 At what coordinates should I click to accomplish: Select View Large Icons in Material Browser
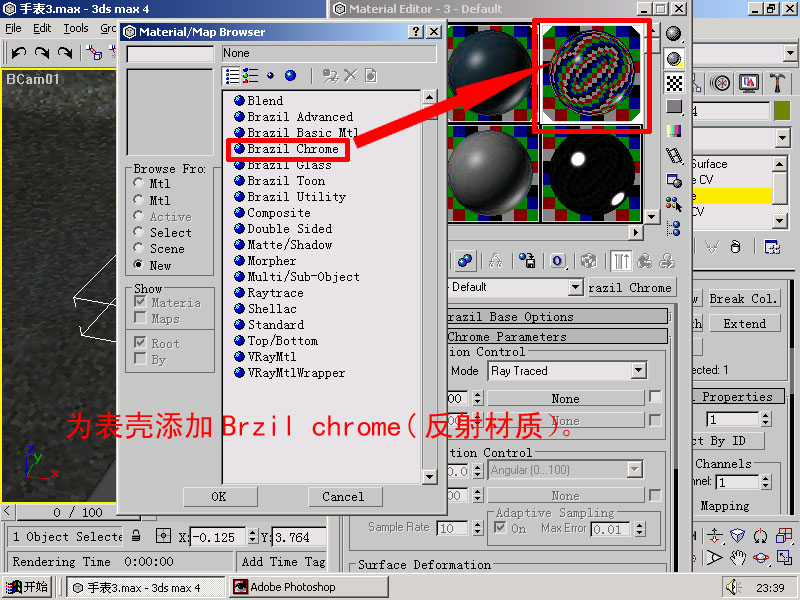pos(290,76)
